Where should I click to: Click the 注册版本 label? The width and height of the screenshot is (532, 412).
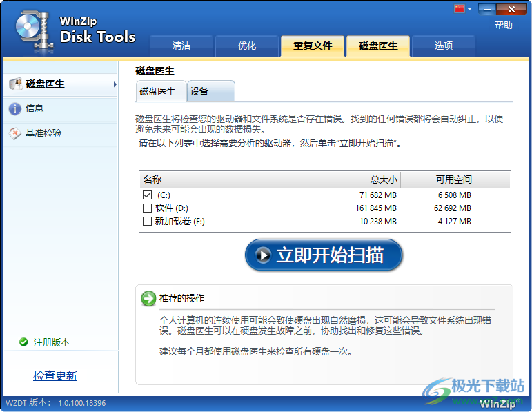[x=52, y=342]
